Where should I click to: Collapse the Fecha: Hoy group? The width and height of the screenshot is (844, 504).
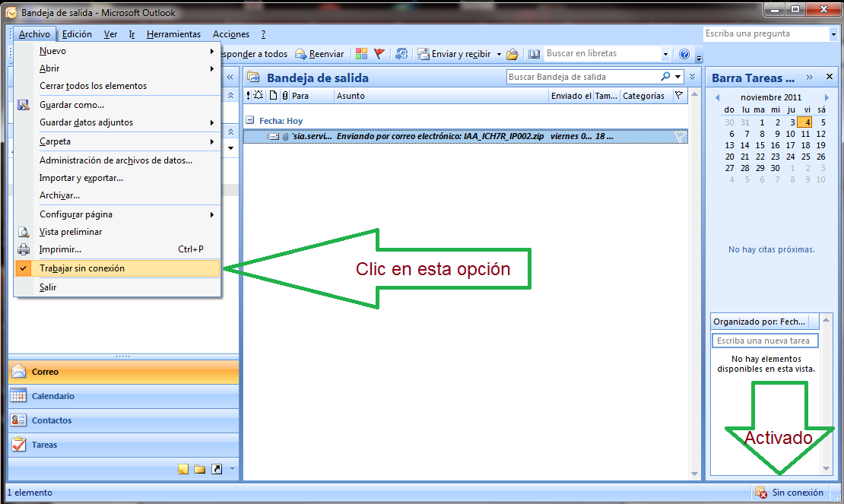tap(249, 120)
